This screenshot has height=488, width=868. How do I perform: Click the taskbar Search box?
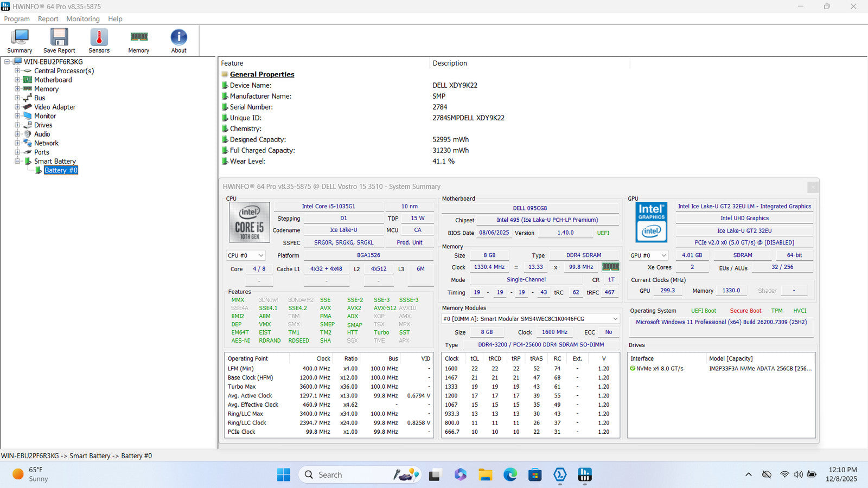coord(347,475)
